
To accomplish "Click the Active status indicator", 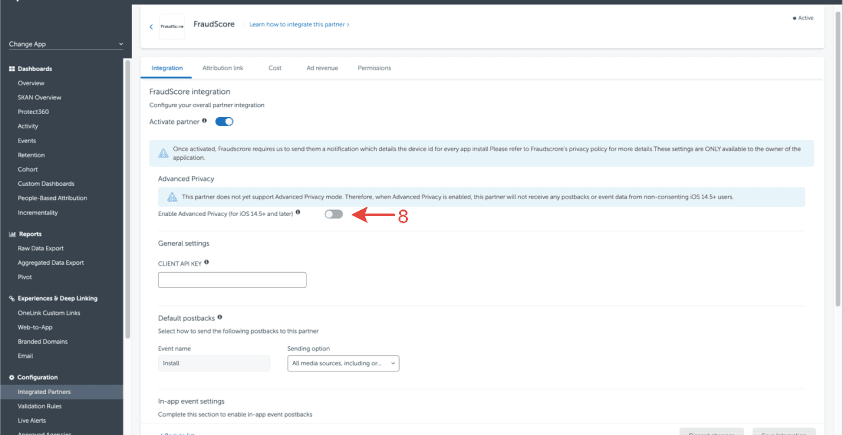I will coord(803,18).
